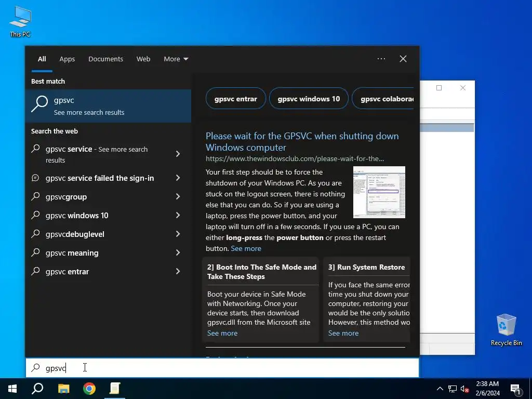Click 'See more' after the main snippet
Image resolution: width=532 pixels, height=399 pixels.
246,248
